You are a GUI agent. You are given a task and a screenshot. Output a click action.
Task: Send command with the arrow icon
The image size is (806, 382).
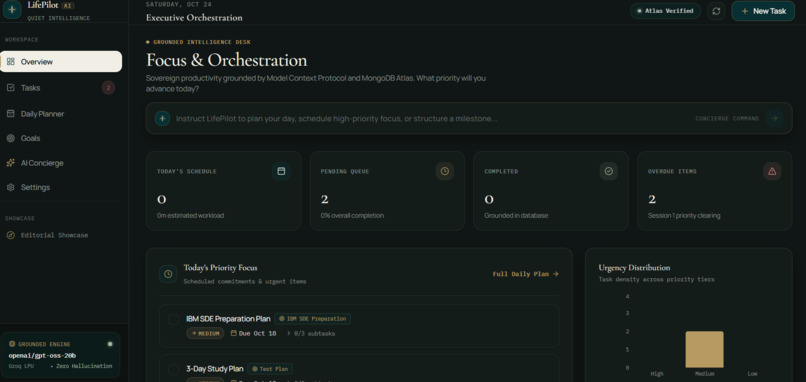click(x=774, y=118)
